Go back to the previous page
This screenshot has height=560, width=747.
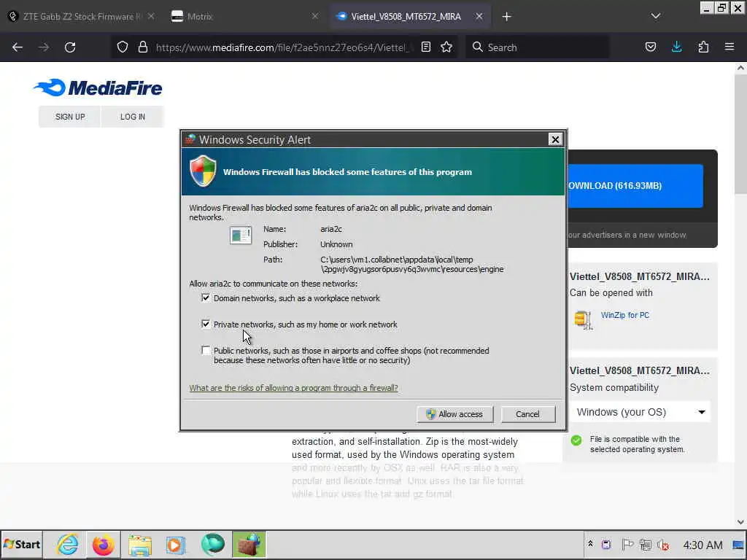(x=18, y=47)
